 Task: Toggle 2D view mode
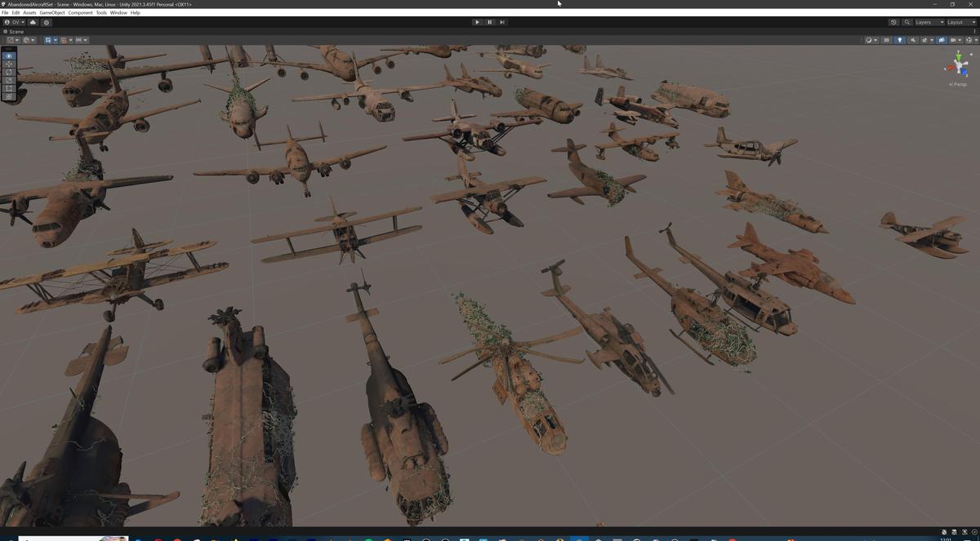click(886, 40)
